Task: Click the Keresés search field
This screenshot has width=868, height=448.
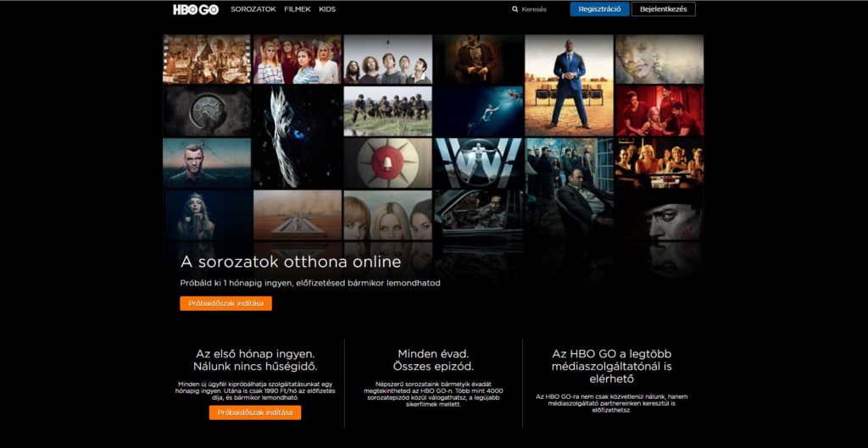Action: pyautogui.click(x=534, y=9)
